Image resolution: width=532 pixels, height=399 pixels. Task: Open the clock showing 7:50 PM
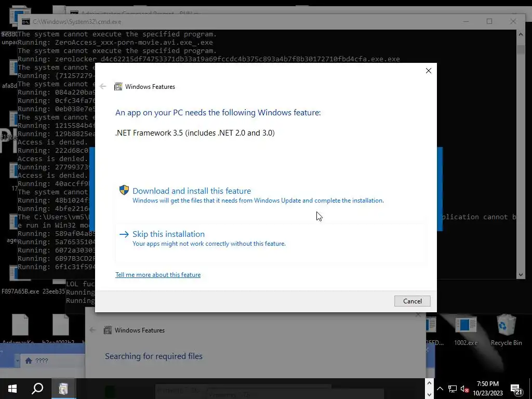point(487,389)
